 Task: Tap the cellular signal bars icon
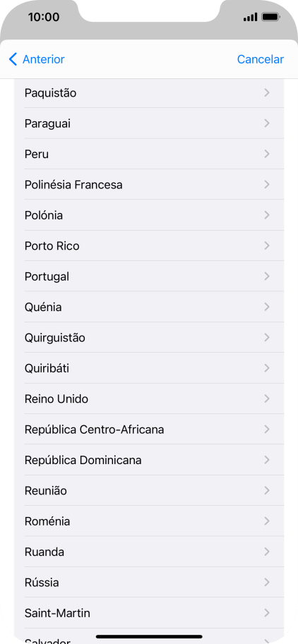(x=250, y=17)
